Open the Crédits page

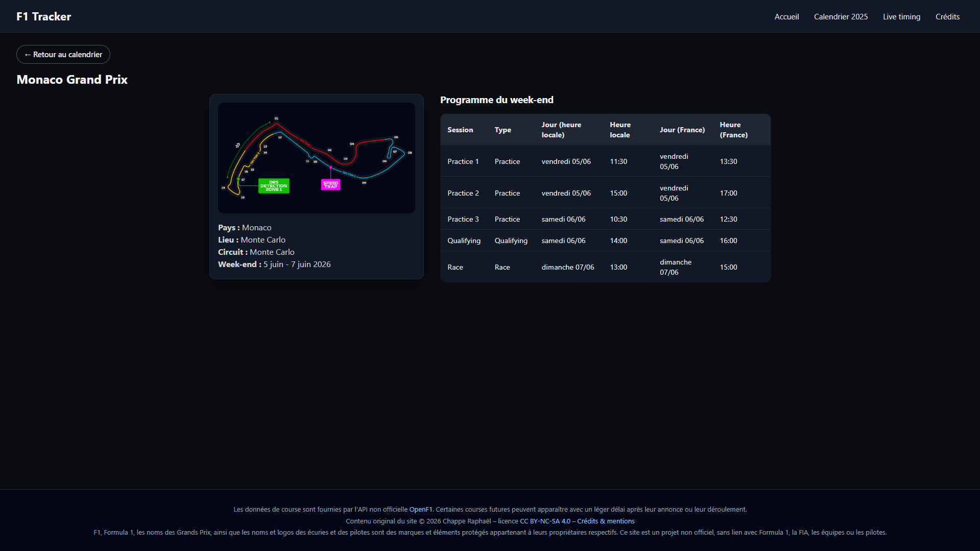[947, 16]
